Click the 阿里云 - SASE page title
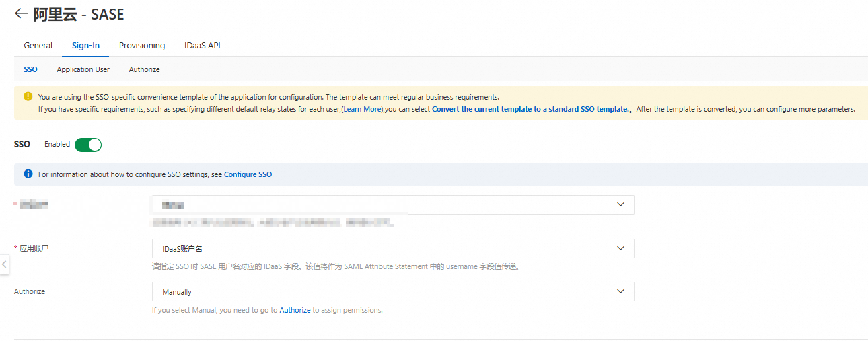The height and width of the screenshot is (341, 868). (x=79, y=13)
